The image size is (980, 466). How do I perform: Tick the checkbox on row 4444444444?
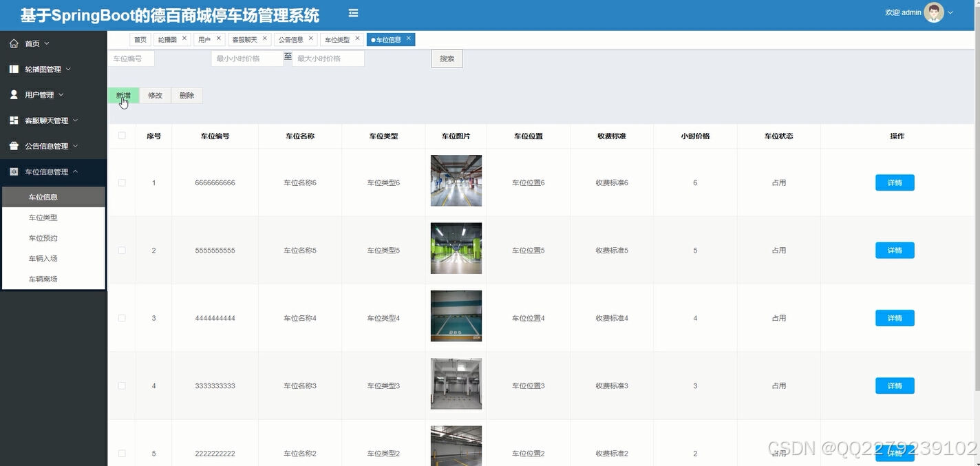[x=122, y=317]
